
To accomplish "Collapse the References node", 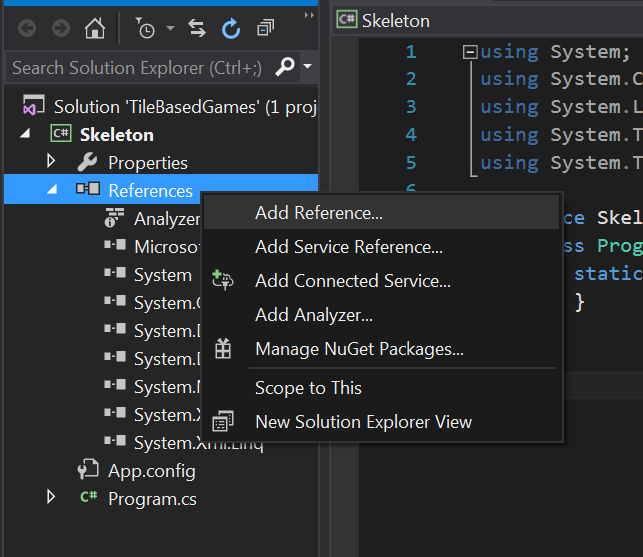I will click(x=52, y=189).
